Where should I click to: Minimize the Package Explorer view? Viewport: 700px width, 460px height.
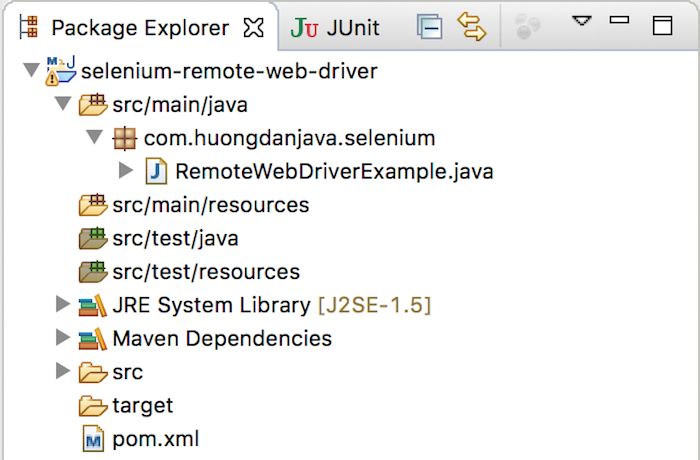pyautogui.click(x=619, y=20)
